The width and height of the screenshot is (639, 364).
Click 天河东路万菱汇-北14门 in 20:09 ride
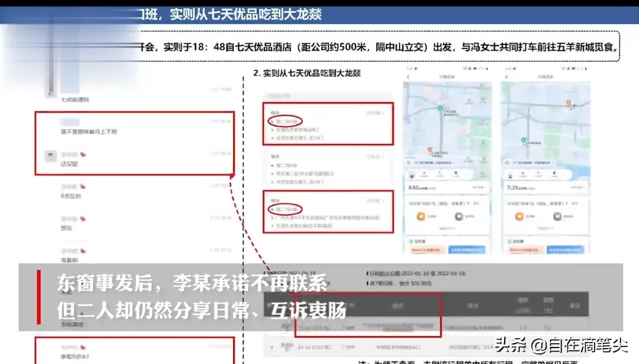pyautogui.click(x=299, y=138)
